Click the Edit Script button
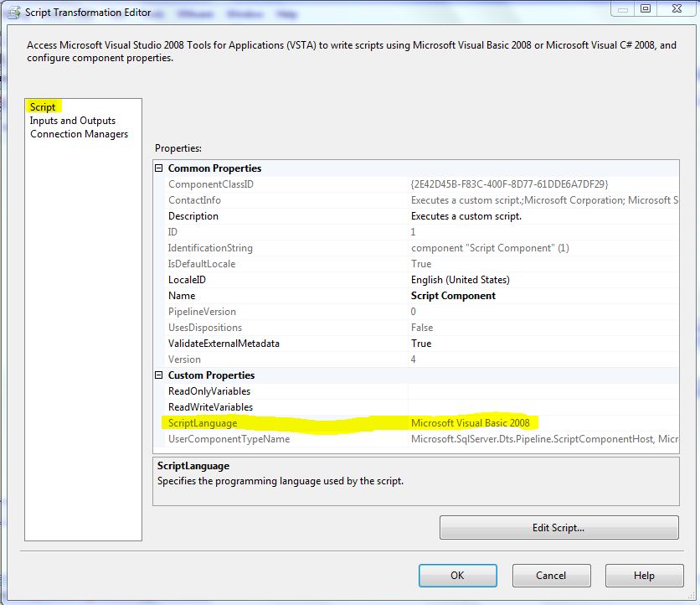This screenshot has height=605, width=700. (558, 528)
